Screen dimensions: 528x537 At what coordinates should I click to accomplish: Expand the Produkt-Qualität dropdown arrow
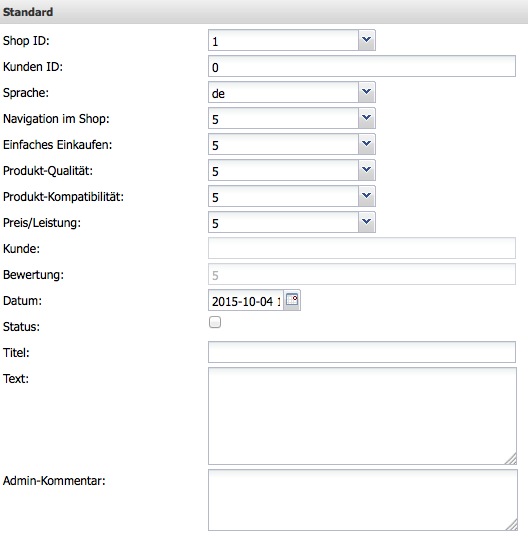(x=367, y=170)
